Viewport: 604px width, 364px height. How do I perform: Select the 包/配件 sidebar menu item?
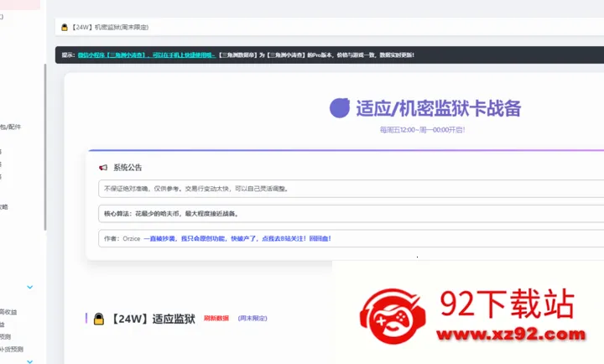point(11,127)
